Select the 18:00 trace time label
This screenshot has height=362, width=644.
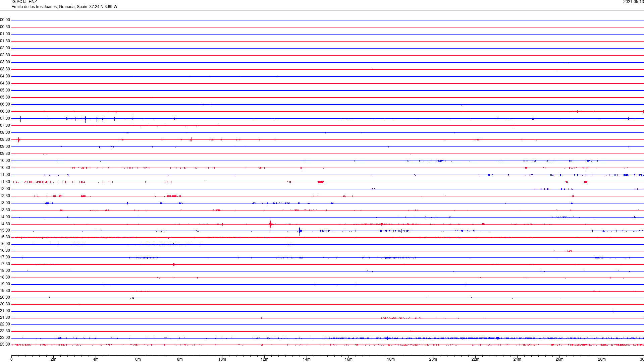click(5, 271)
